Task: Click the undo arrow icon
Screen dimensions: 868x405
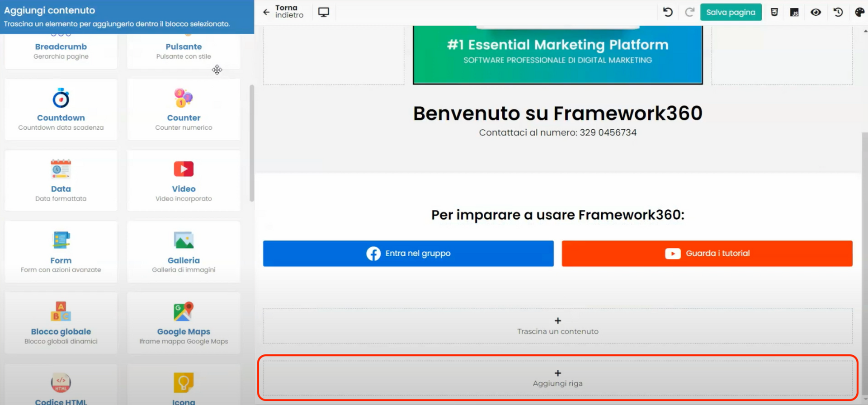Action: coord(667,12)
